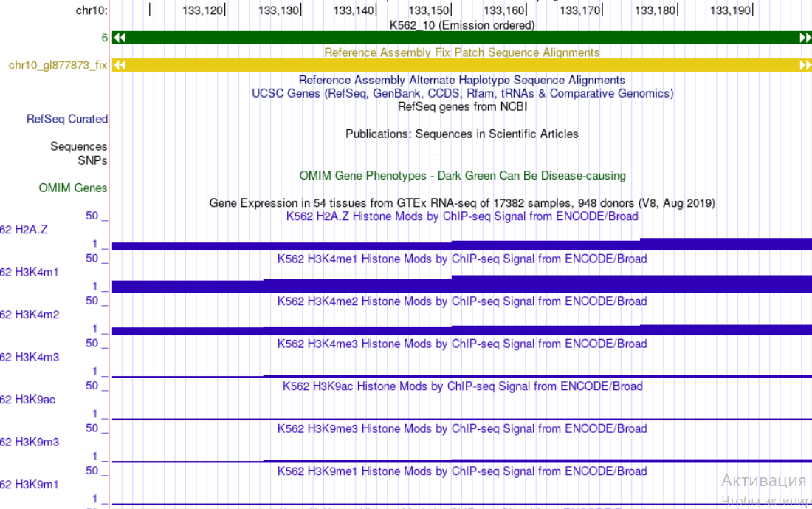812x509 pixels.
Task: Open K562 H3K4me2 Histone Mods track title
Action: click(462, 301)
